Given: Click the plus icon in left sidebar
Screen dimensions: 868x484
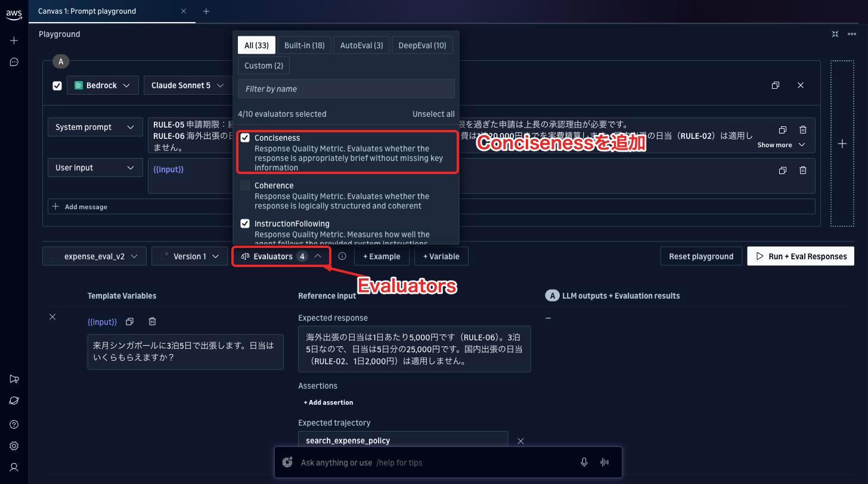Looking at the screenshot, I should pos(14,41).
